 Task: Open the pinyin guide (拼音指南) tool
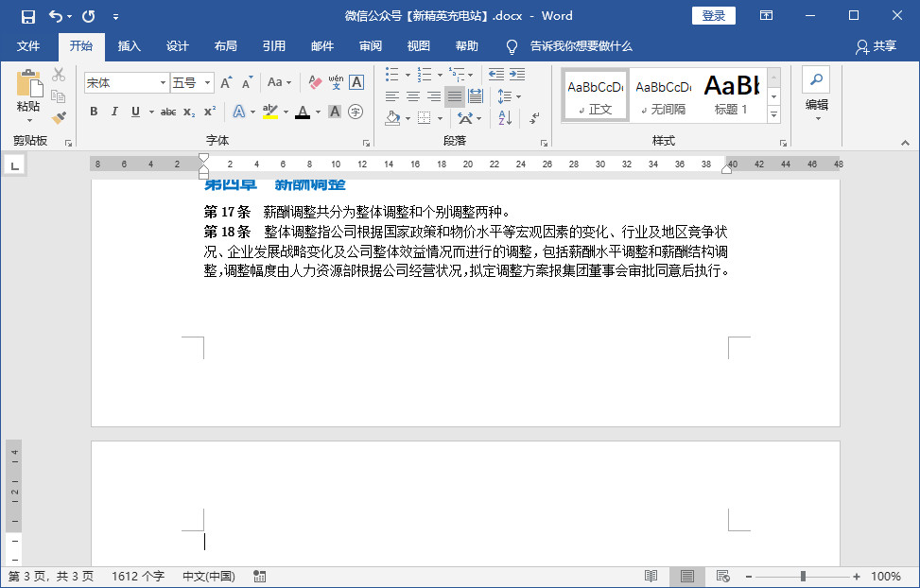pos(337,81)
